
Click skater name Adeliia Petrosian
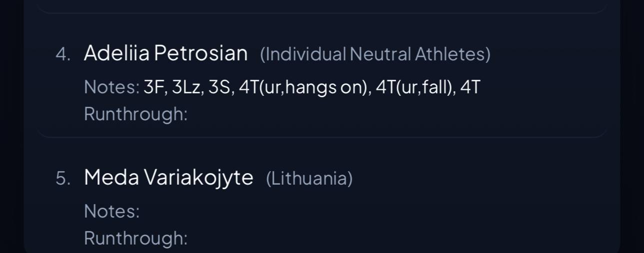coord(165,53)
